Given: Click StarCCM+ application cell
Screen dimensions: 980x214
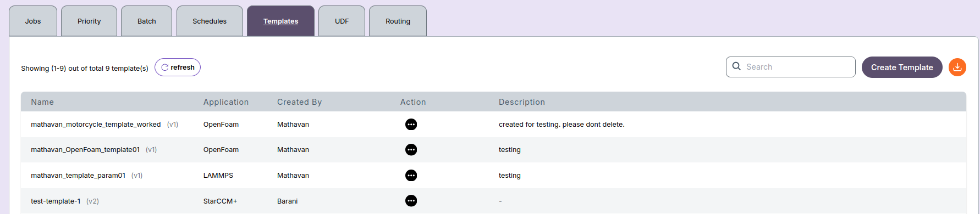Looking at the screenshot, I should [221, 201].
